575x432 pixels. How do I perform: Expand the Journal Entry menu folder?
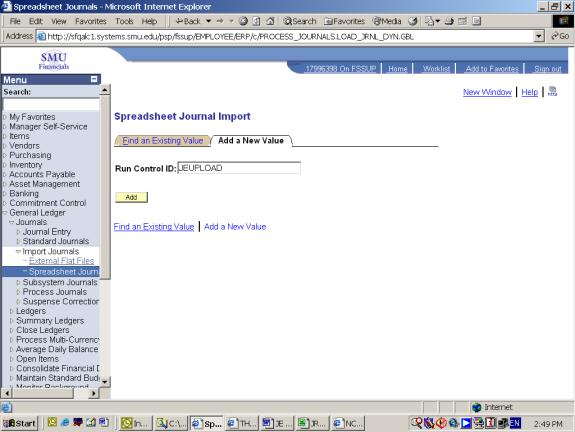click(x=18, y=232)
